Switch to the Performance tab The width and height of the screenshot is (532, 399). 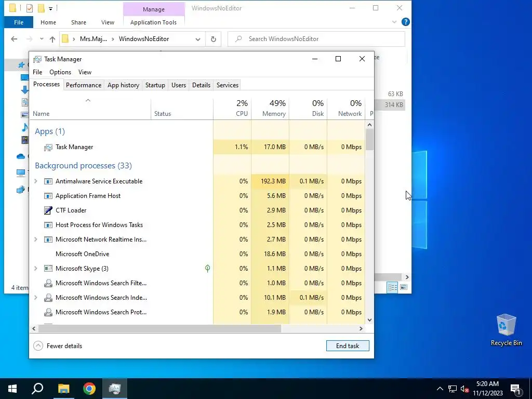pyautogui.click(x=84, y=85)
